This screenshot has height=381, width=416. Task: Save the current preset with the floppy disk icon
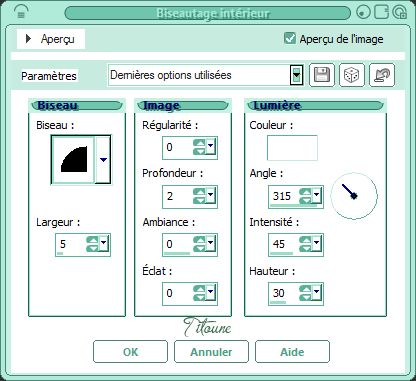[x=322, y=75]
